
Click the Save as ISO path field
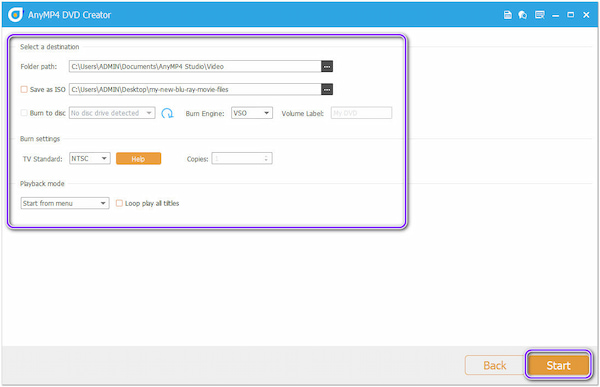(195, 89)
